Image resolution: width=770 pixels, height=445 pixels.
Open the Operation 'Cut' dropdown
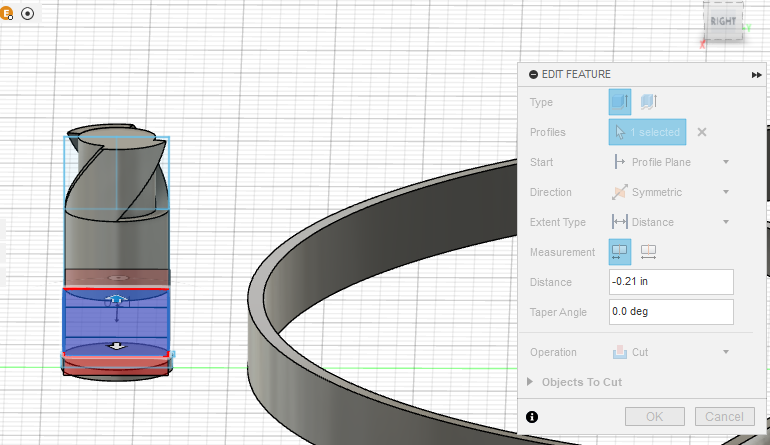coord(671,352)
